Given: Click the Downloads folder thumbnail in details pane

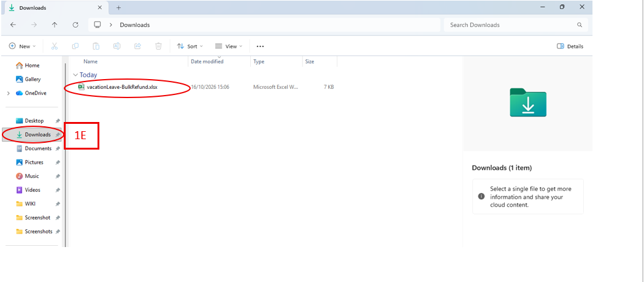Looking at the screenshot, I should click(527, 102).
